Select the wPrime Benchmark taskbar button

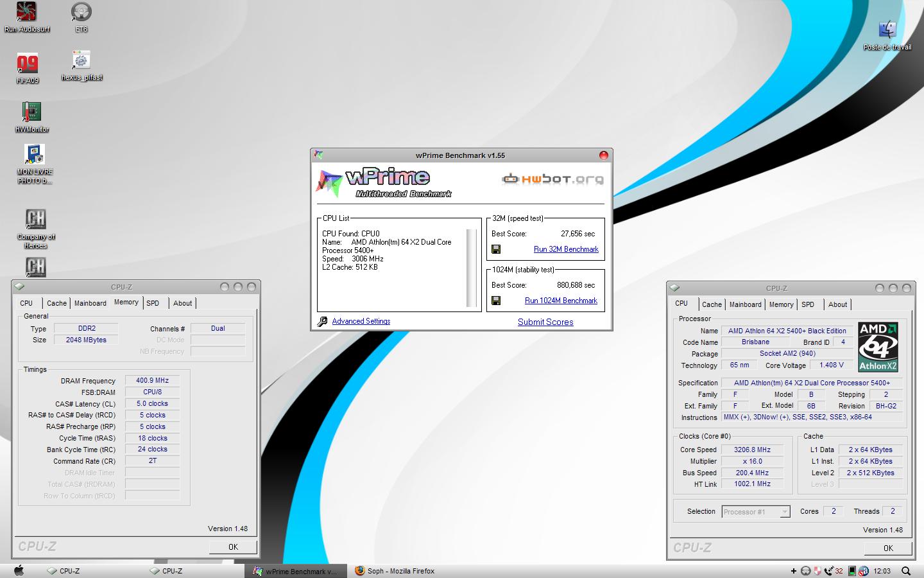tap(295, 571)
